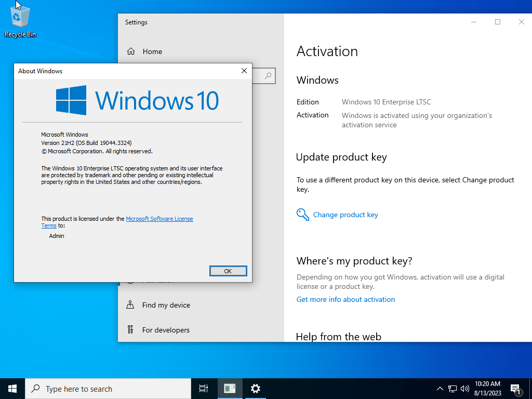The width and height of the screenshot is (532, 399).
Task: Open the notification Action Center icon
Action: pyautogui.click(x=515, y=389)
